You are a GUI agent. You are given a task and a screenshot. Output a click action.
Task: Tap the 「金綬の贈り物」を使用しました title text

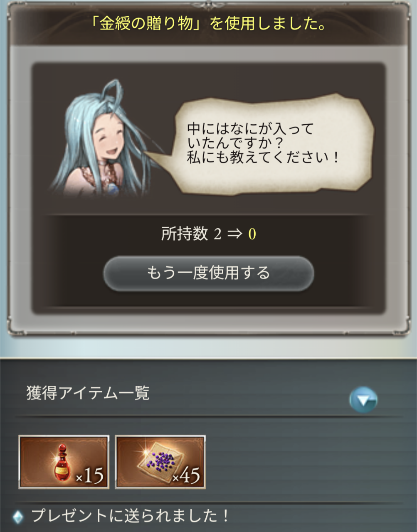[208, 24]
